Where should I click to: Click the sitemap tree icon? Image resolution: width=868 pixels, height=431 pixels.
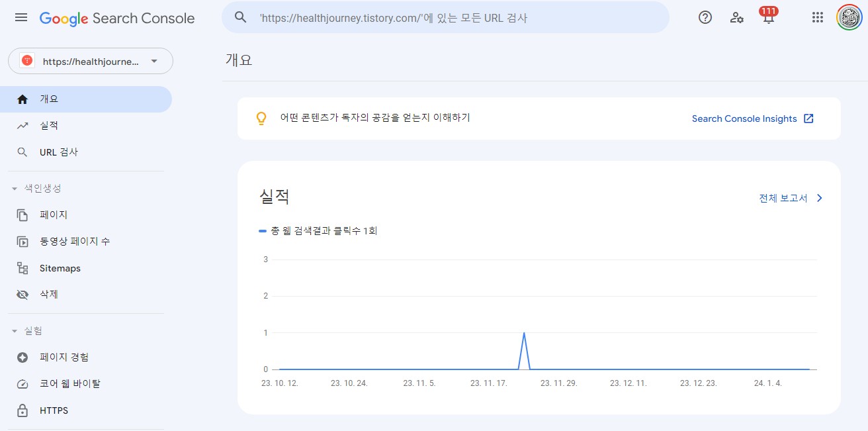[x=22, y=268]
